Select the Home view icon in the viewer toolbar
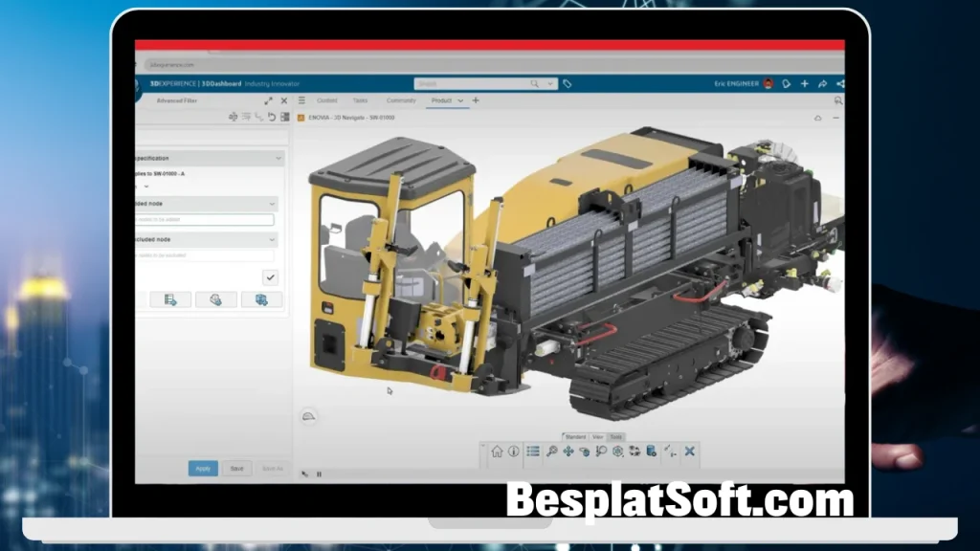Screen dimensions: 980x551 pyautogui.click(x=498, y=450)
